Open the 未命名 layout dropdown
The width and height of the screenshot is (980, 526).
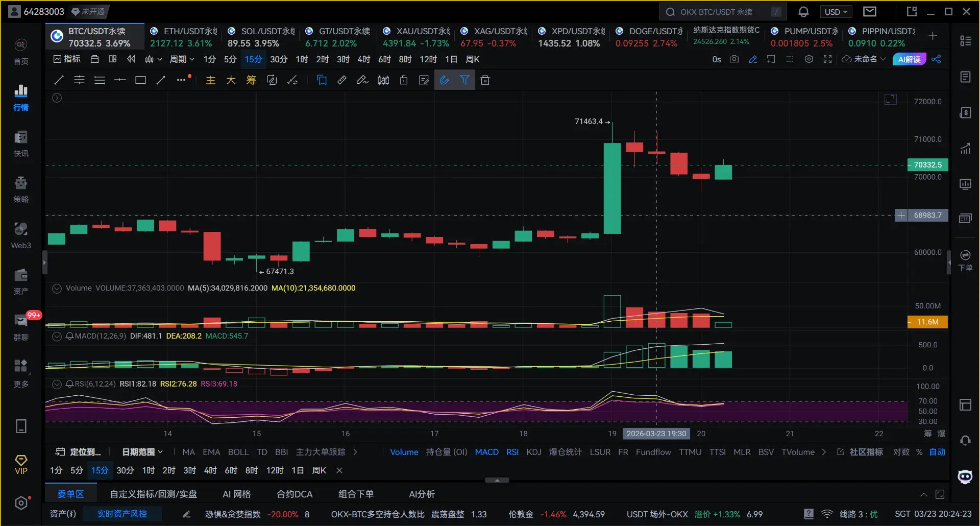pos(864,59)
